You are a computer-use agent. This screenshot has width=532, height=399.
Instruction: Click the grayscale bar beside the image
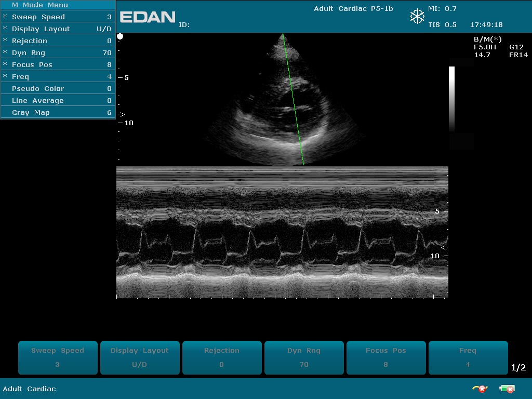(x=451, y=99)
